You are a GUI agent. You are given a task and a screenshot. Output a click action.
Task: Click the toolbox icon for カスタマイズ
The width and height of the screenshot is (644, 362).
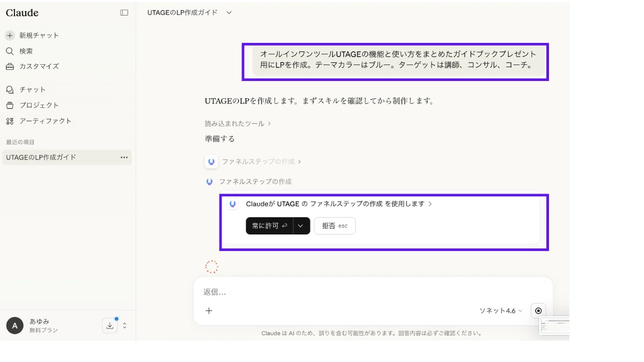[x=10, y=67]
